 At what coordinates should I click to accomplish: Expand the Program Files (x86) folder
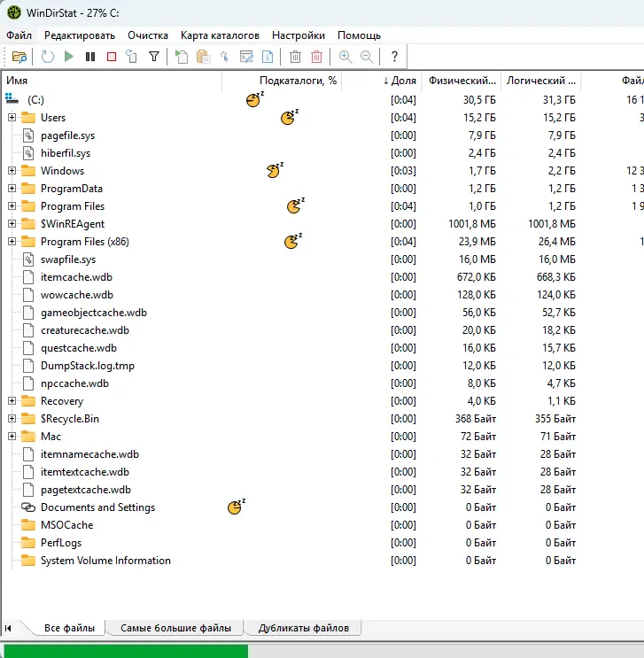coord(12,241)
